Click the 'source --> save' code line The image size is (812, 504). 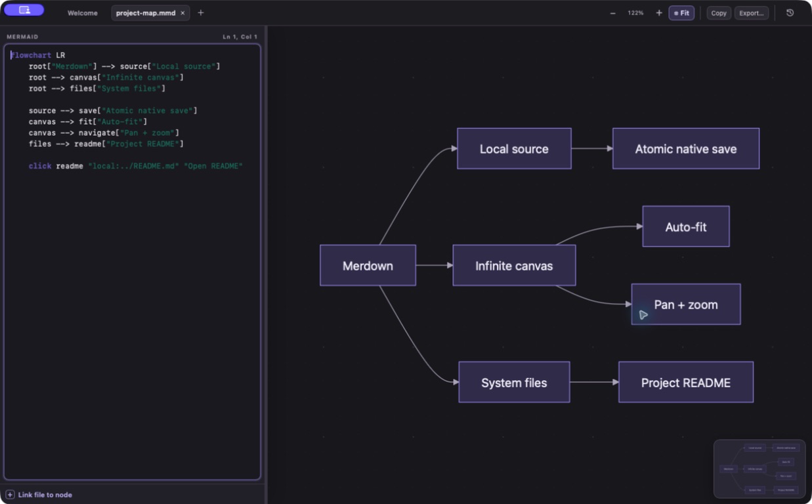pos(112,111)
